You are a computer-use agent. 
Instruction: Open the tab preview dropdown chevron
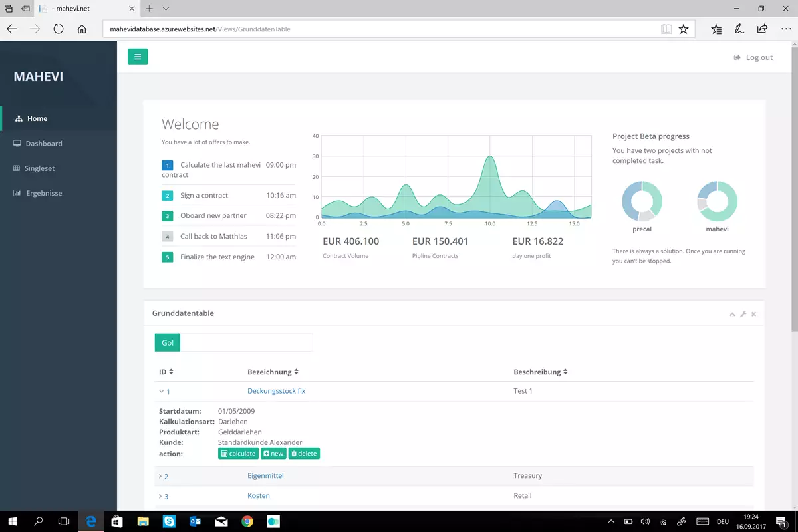pyautogui.click(x=166, y=9)
